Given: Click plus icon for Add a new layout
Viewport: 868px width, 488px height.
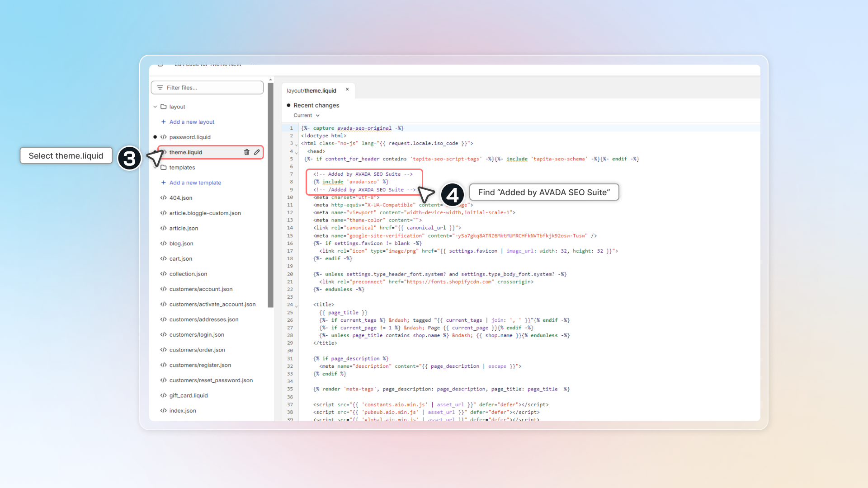Looking at the screenshot, I should (x=164, y=122).
